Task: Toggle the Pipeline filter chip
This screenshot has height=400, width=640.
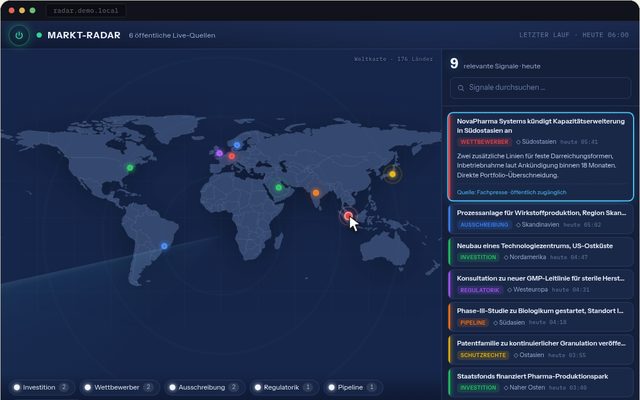Action: 353,387
